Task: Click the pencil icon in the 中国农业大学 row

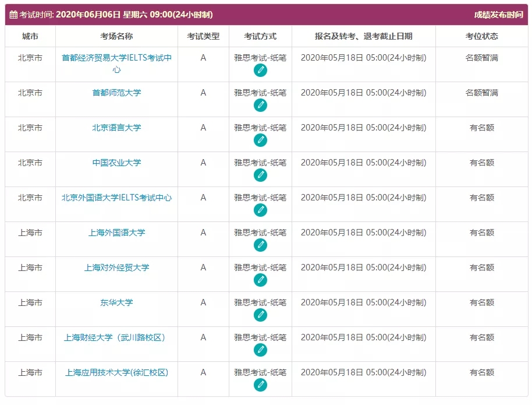Action: pyautogui.click(x=260, y=175)
